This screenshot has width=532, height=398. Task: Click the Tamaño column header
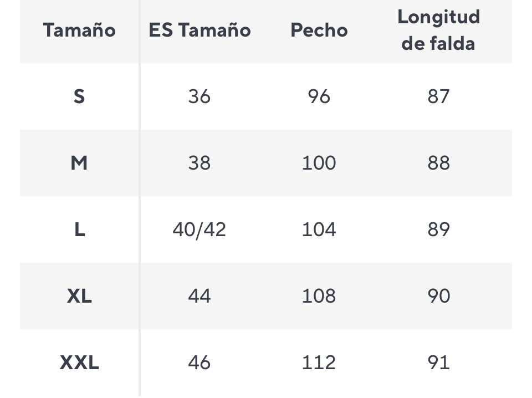tap(79, 30)
